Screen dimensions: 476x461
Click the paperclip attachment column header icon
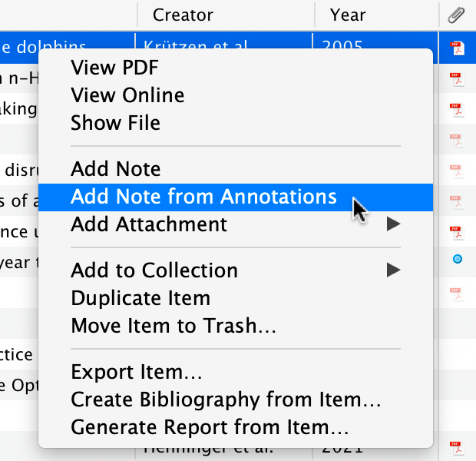(456, 15)
